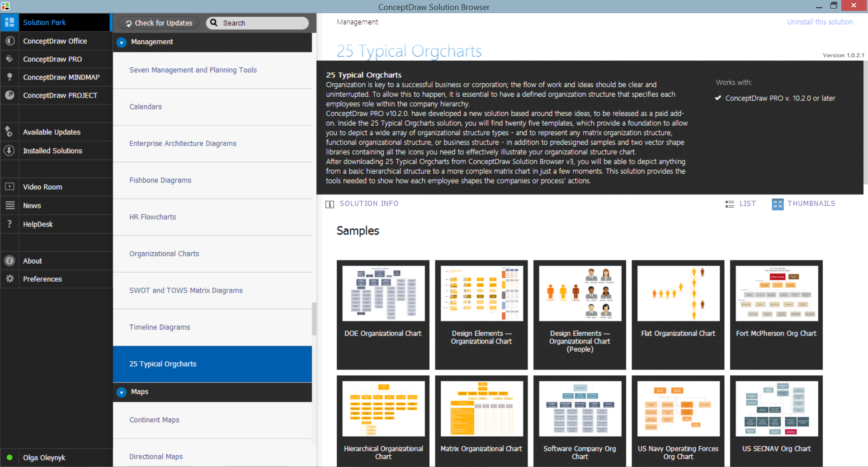Viewport: 868px width, 467px height.
Task: Open Solution Park section
Action: point(56,22)
